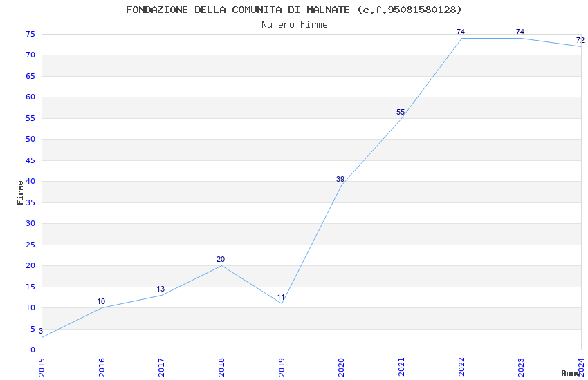Click data label 20 for 2018
This screenshot has width=588, height=380.
click(221, 259)
